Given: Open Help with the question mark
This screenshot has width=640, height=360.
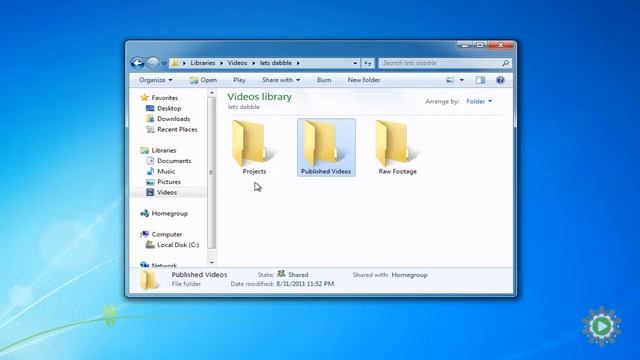Looking at the screenshot, I should [x=500, y=80].
